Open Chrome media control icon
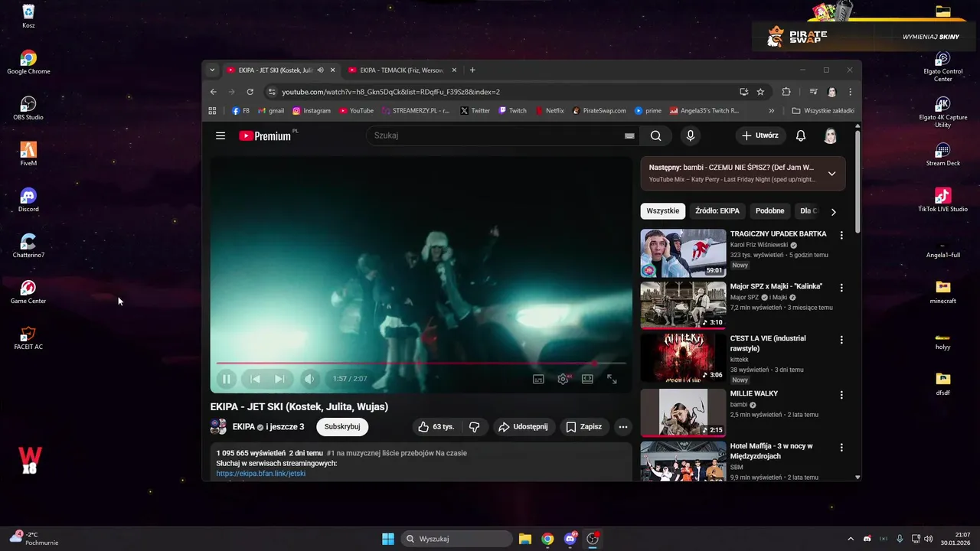This screenshot has width=980, height=551. click(x=813, y=92)
